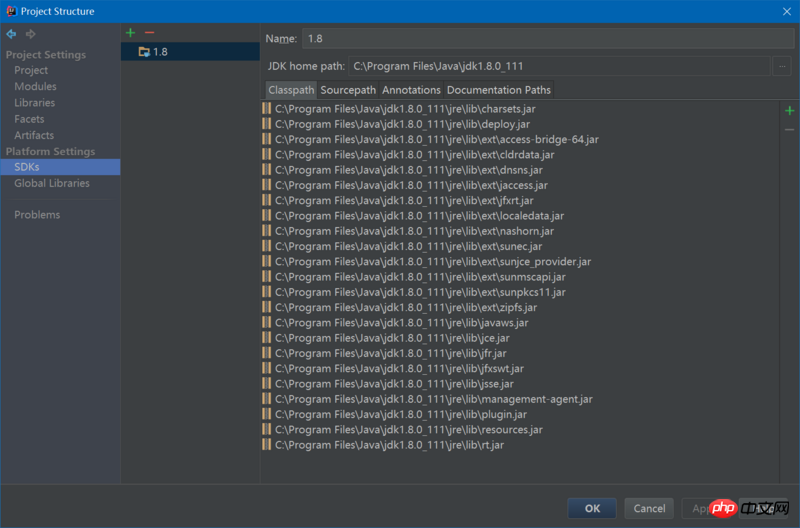Click the Cancel button
The width and height of the screenshot is (800, 528).
click(649, 508)
